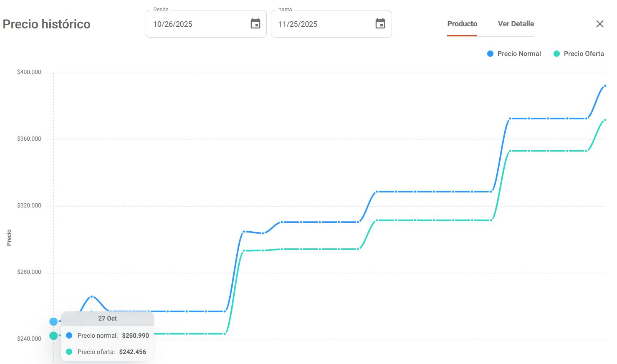
Task: Click the last blue data point near $400.000
Action: (605, 86)
